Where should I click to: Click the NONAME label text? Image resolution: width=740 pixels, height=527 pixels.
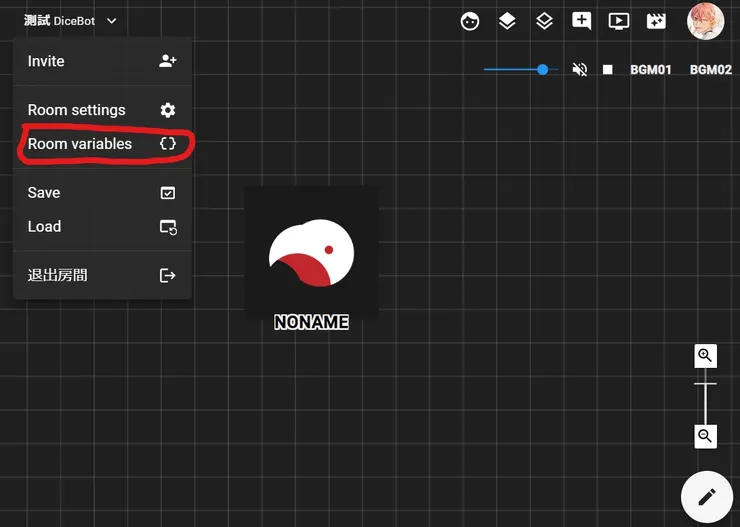(x=311, y=322)
